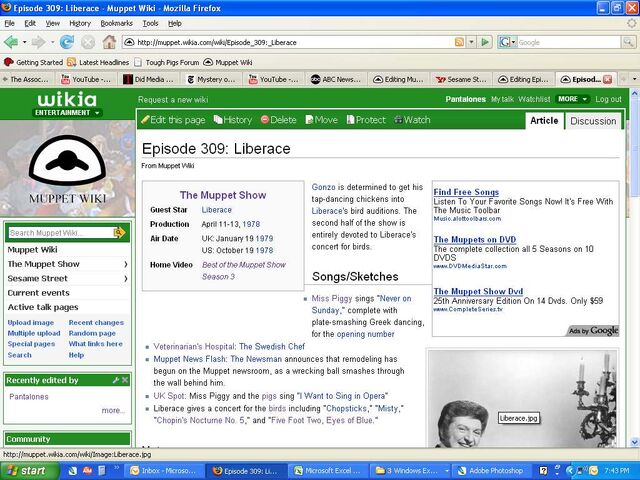Open the list all tabs dropdown arrow
Screen dimensions: 640x480
tap(634, 79)
